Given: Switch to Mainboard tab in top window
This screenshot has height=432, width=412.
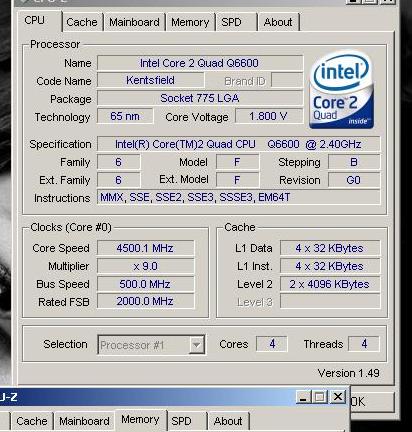Looking at the screenshot, I should pos(134,22).
